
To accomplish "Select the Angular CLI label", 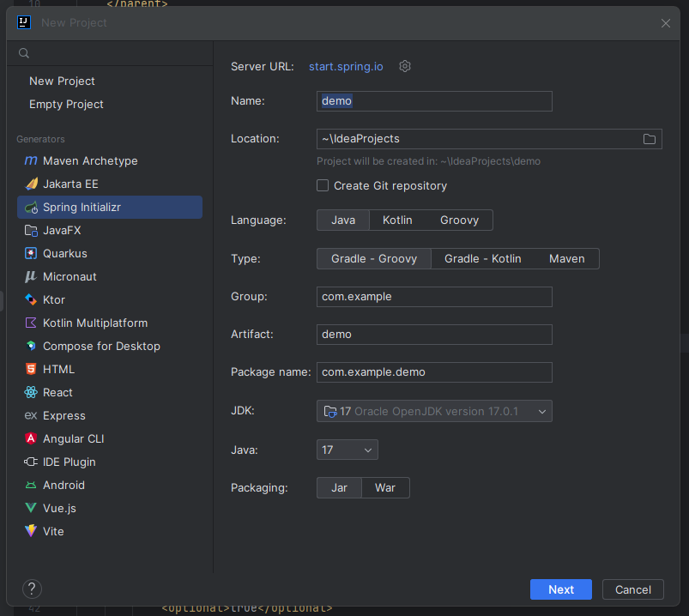I will [x=74, y=438].
